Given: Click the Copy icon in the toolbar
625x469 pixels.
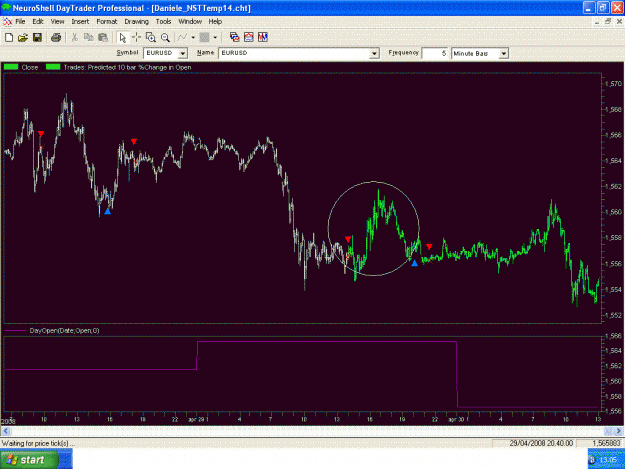Looking at the screenshot, I should pyautogui.click(x=88, y=37).
